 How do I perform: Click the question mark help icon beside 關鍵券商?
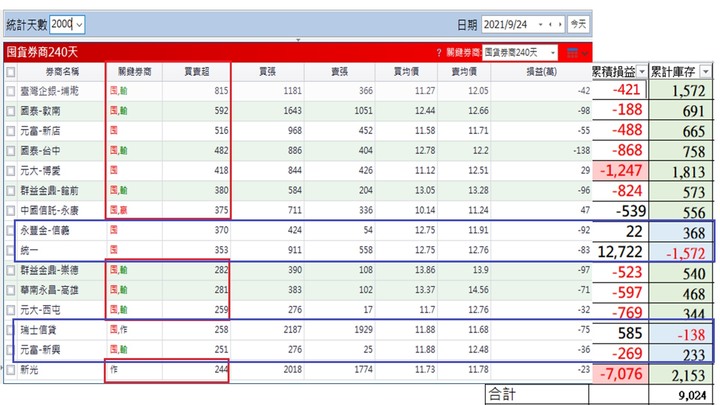(x=439, y=53)
